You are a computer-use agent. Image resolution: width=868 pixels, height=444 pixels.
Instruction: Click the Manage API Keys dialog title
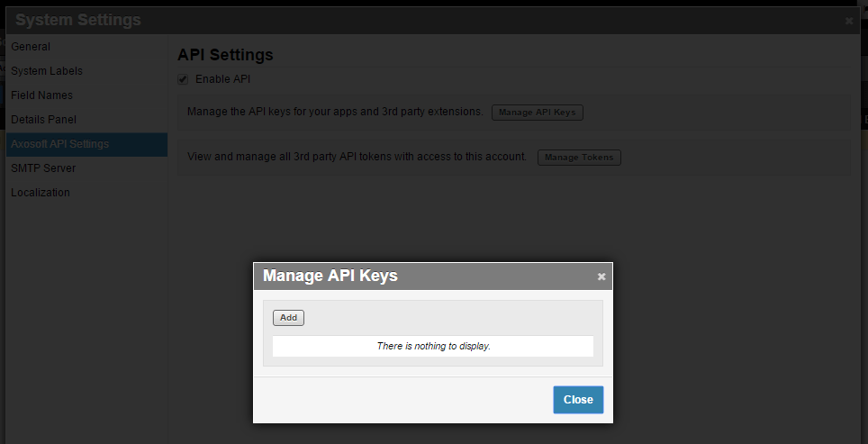[330, 276]
